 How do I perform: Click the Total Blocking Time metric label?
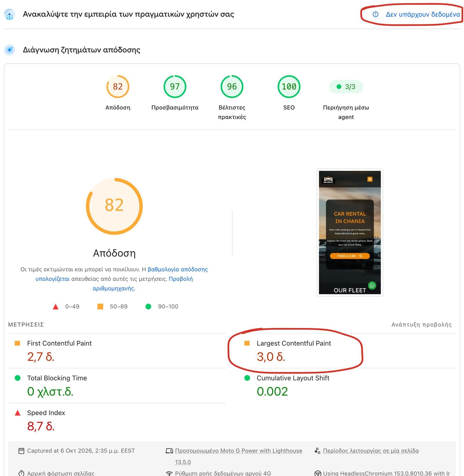tap(57, 378)
